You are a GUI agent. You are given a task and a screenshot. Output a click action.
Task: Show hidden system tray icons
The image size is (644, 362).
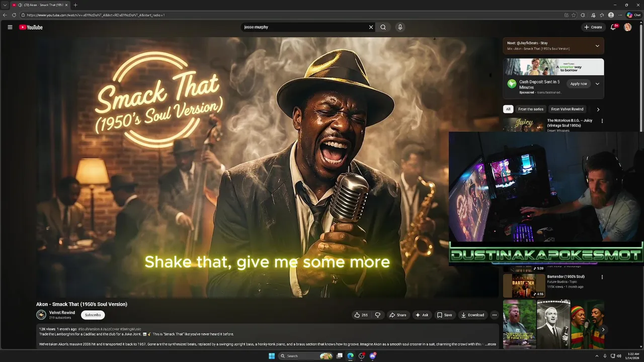pos(597,356)
